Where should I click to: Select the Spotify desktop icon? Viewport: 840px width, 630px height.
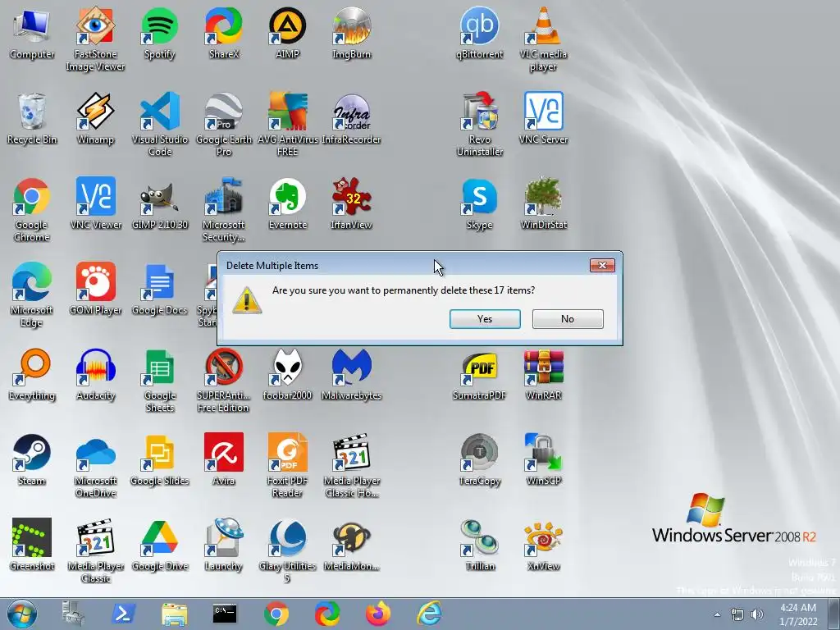pos(159,33)
